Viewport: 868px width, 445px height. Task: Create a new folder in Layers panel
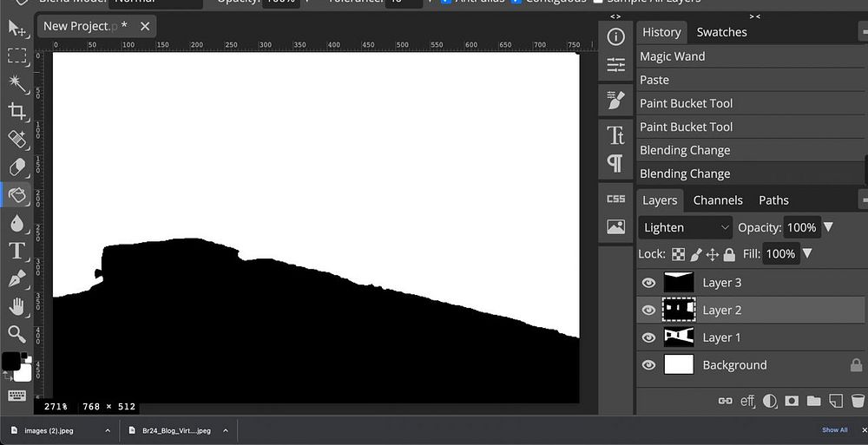tap(813, 401)
